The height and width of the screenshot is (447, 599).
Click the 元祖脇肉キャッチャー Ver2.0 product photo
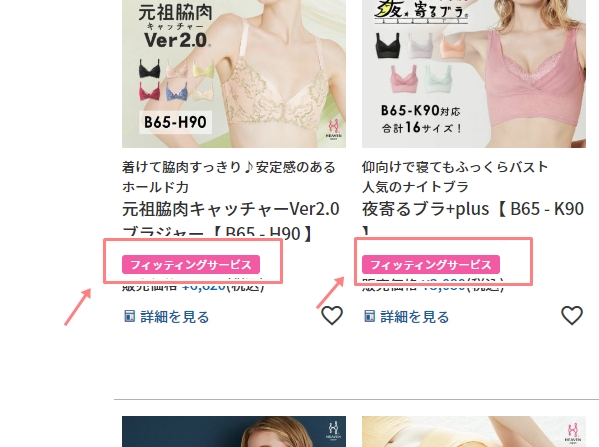[x=234, y=74]
